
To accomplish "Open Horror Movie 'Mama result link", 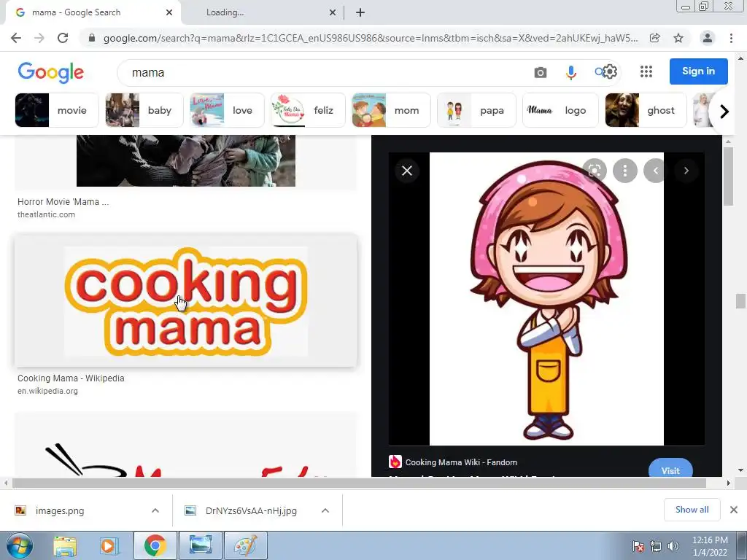I will 63,201.
